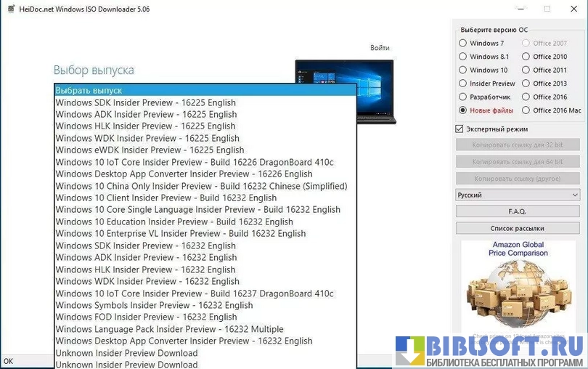Viewport: 588px width, 369px height.
Task: Select Windows 10 IoT Core Build 16237 DragonBoard
Action: point(195,293)
